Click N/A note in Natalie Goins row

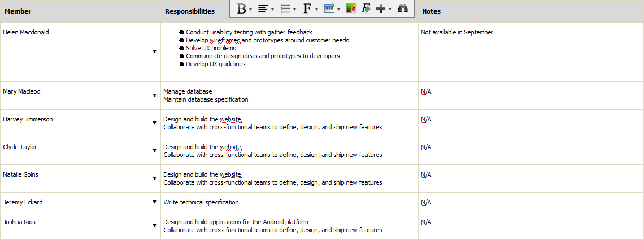tap(426, 174)
